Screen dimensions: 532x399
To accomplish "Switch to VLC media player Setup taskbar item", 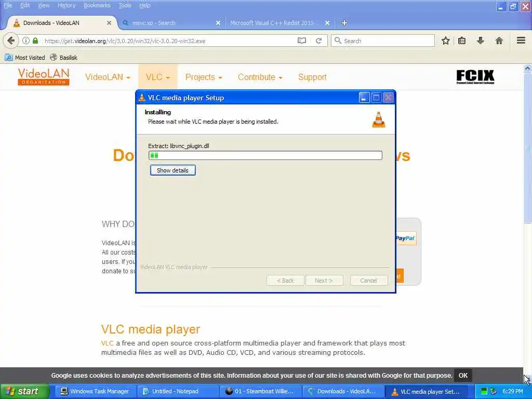I will [426, 391].
